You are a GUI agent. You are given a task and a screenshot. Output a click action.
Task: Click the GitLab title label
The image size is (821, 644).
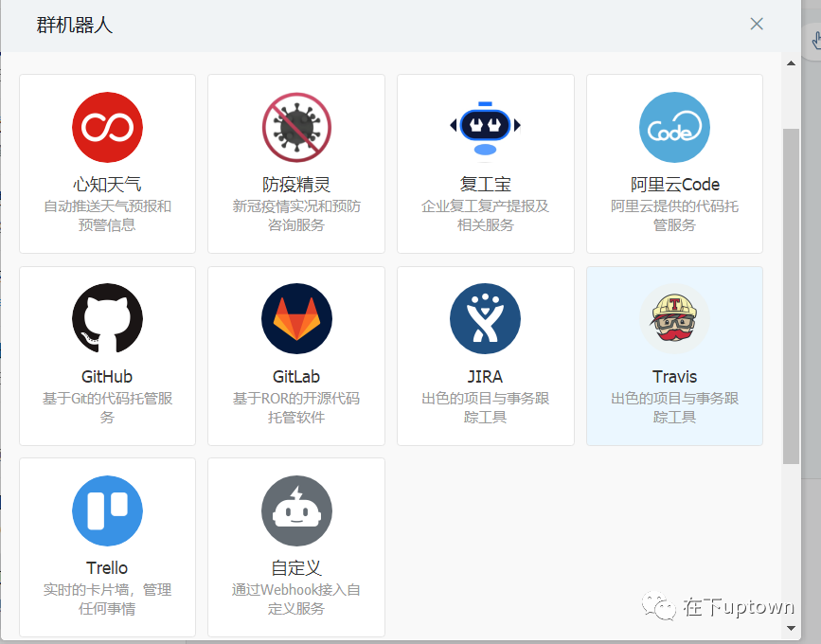click(296, 376)
